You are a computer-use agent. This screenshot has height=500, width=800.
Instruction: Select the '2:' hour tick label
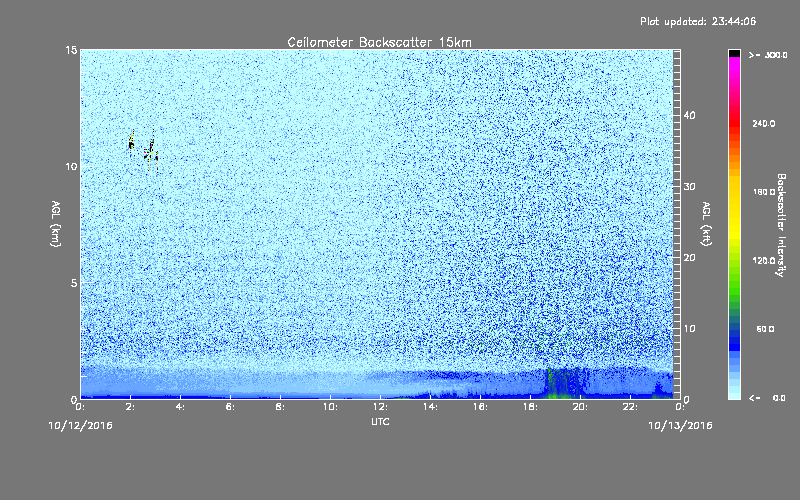(x=130, y=407)
